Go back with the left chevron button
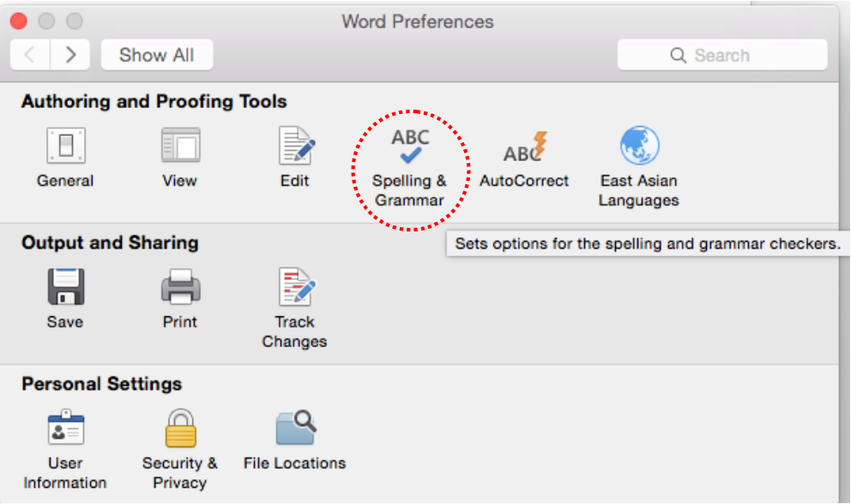 pos(30,55)
